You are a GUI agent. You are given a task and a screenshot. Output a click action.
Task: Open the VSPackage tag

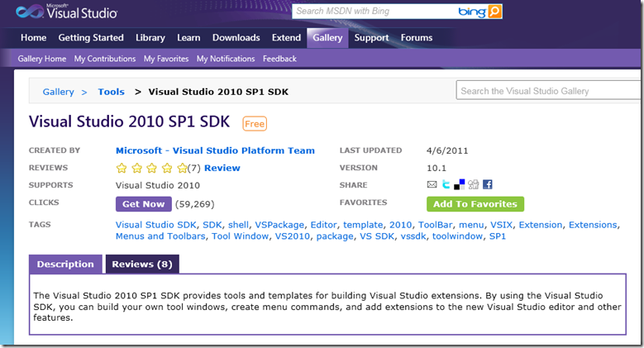(279, 225)
